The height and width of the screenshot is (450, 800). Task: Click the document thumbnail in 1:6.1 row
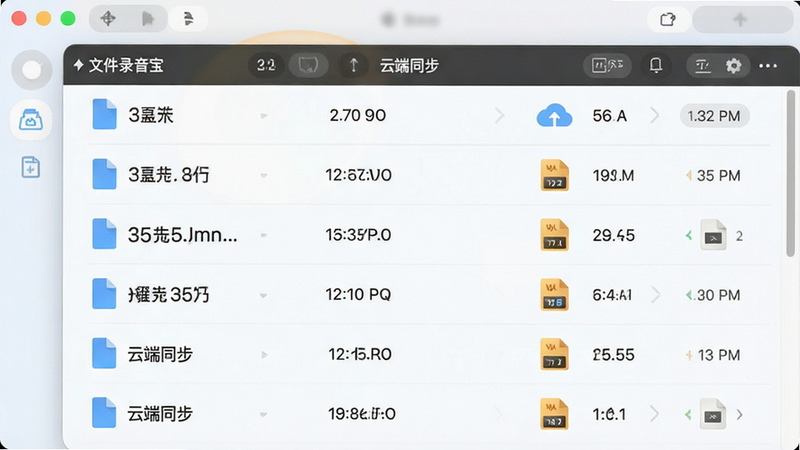(713, 414)
